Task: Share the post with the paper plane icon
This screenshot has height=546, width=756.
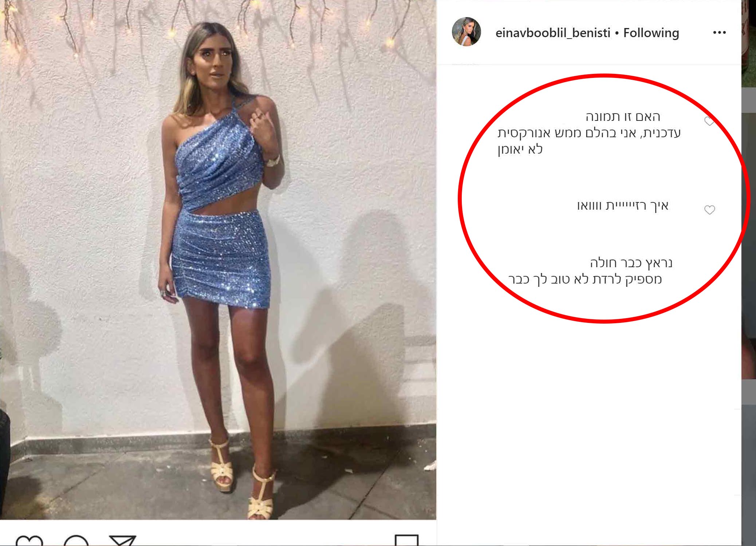Action: click(123, 541)
